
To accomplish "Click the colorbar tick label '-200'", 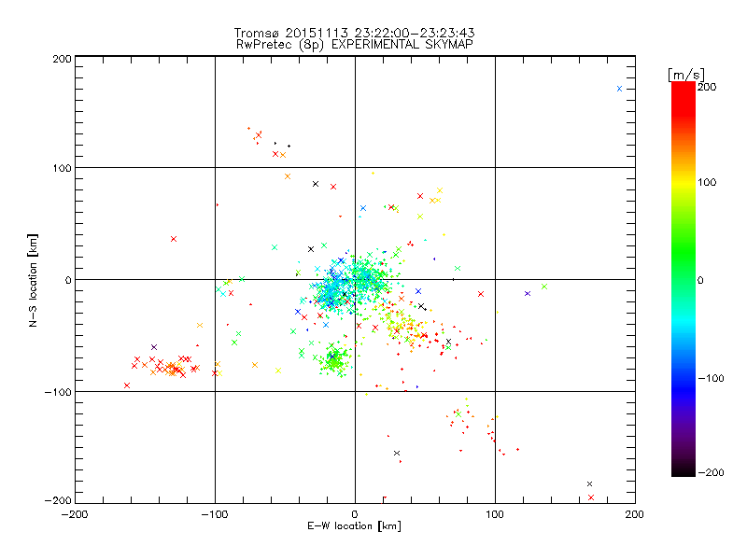I will 711,472.
